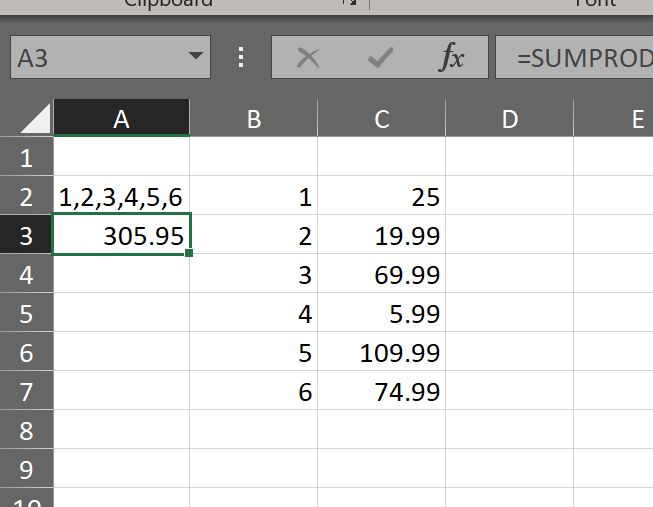Click cell with value 69.99
653x507 pixels.
[x=381, y=273]
